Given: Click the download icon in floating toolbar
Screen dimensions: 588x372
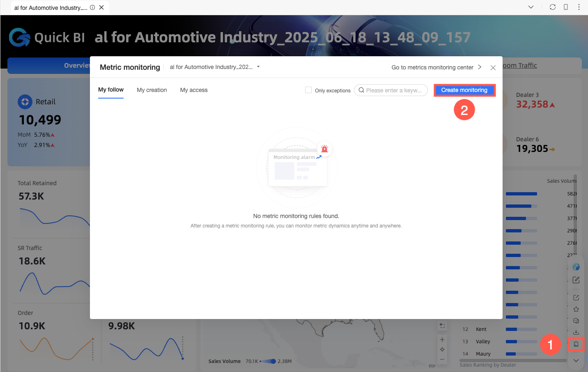Looking at the screenshot, I should click(x=576, y=332).
